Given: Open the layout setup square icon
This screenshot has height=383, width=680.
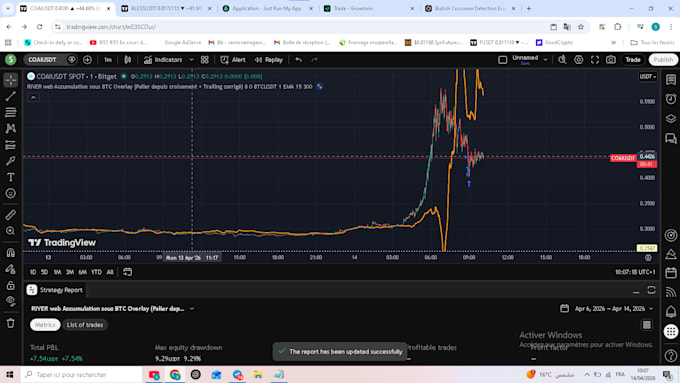Looking at the screenshot, I should (x=502, y=60).
